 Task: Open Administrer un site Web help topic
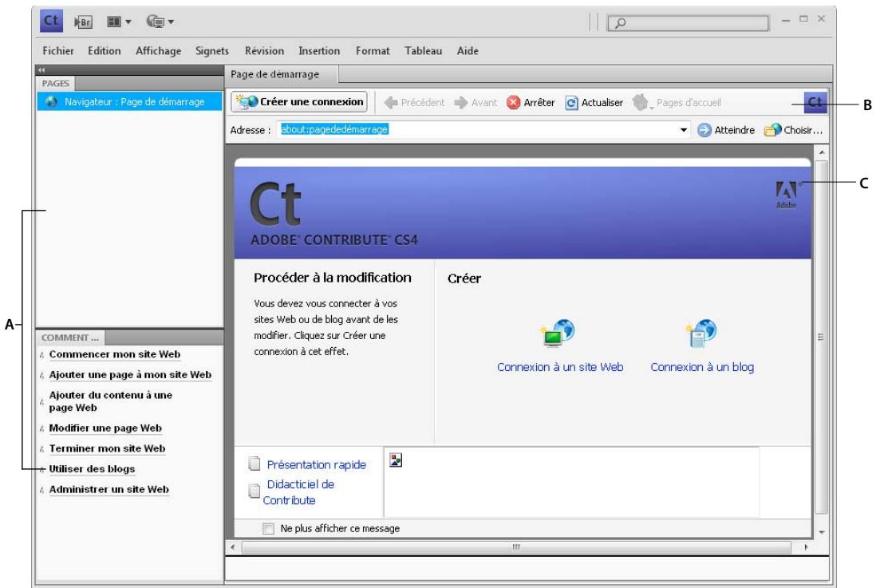pyautogui.click(x=109, y=490)
